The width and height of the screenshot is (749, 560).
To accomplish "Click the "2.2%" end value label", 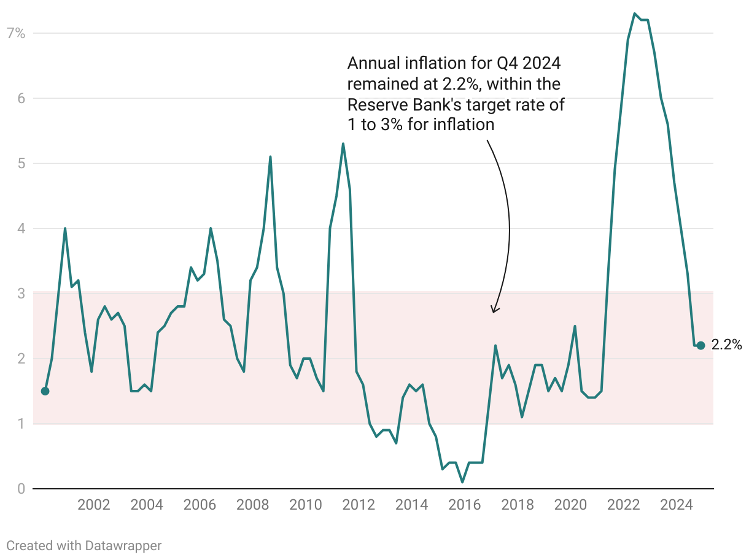I will coord(726,346).
